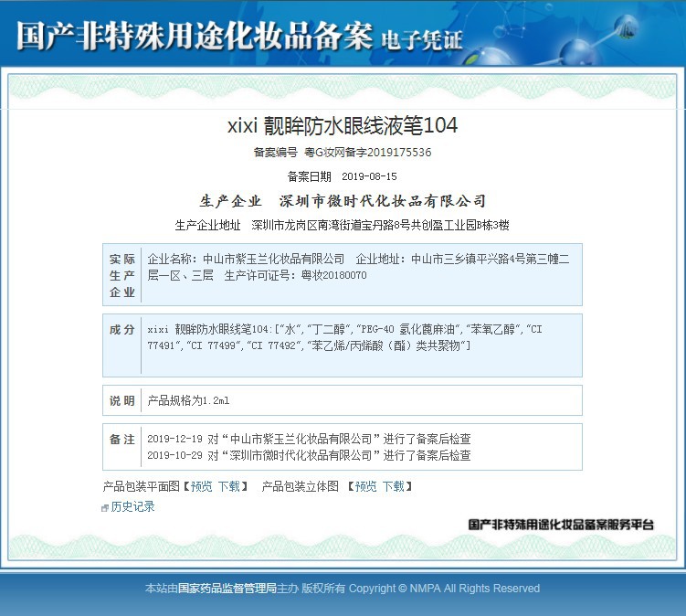Click 企业名称：中山市紫玉兰化妆品有限公司 text
This screenshot has height=616, width=686.
pyautogui.click(x=246, y=259)
